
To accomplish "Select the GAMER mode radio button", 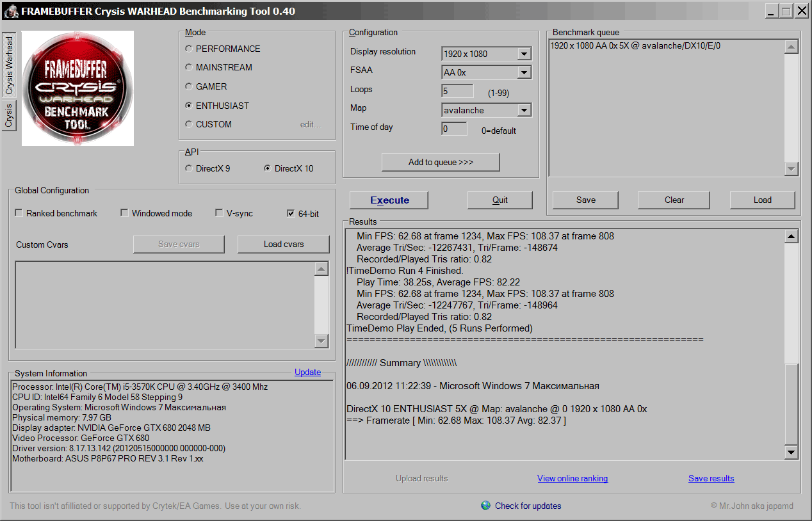I will [x=188, y=86].
